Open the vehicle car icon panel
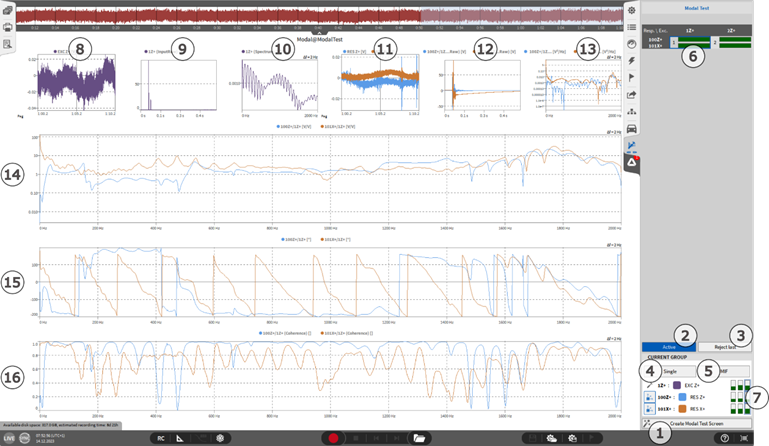 tap(631, 129)
